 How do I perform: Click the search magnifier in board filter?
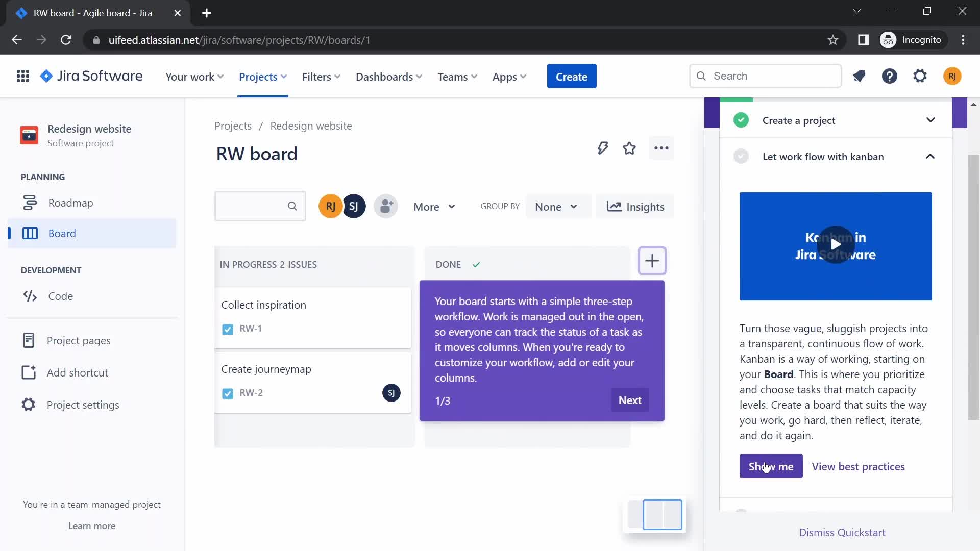292,206
